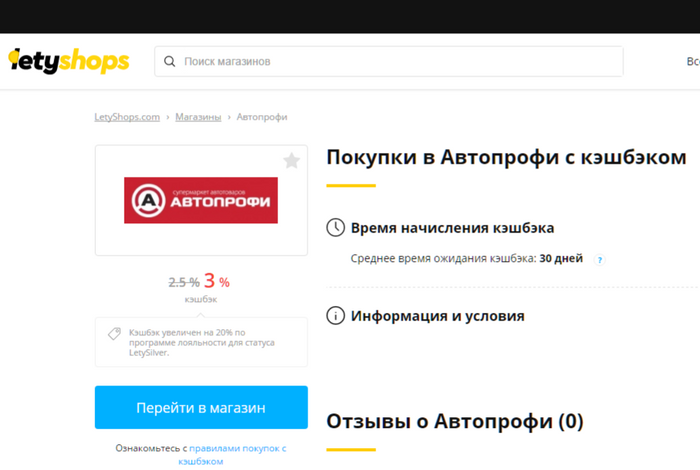Click the LetyShops logo

(69, 61)
